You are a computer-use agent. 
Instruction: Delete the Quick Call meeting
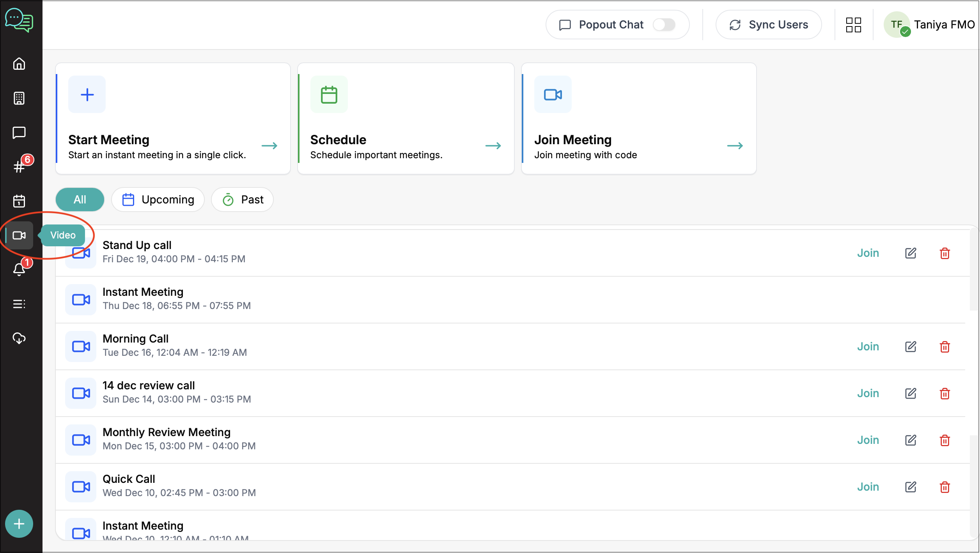coord(945,487)
